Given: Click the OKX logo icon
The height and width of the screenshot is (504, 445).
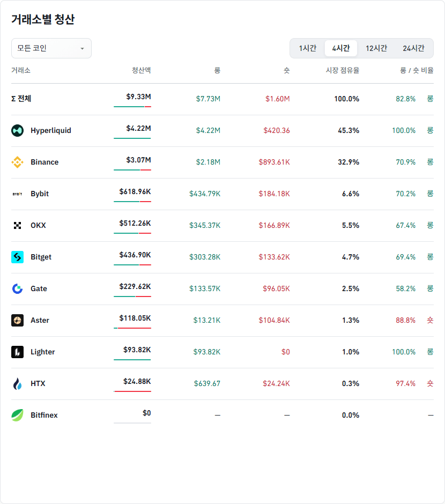Looking at the screenshot, I should tap(17, 225).
